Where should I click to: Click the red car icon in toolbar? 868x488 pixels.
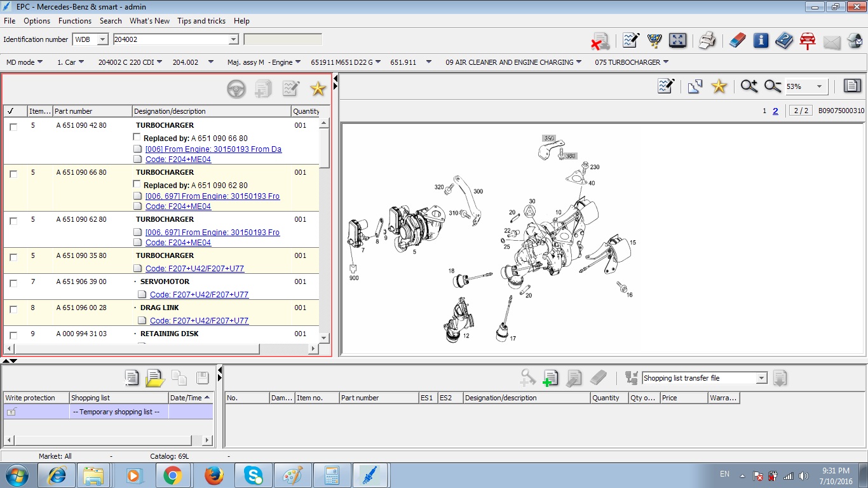pos(808,41)
